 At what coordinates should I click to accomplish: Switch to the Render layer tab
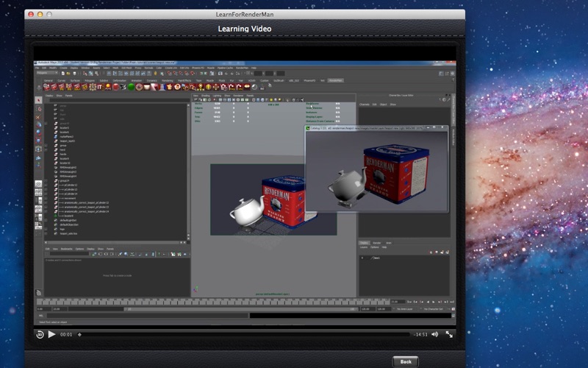point(376,243)
